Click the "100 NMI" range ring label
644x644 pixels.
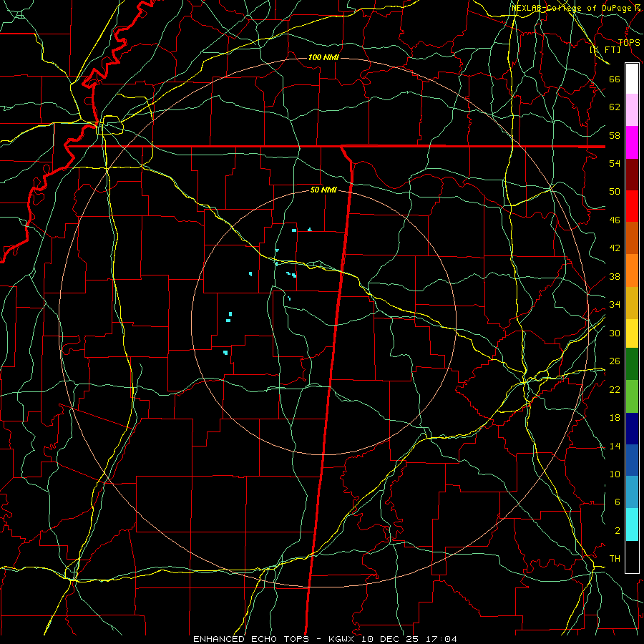pos(323,57)
